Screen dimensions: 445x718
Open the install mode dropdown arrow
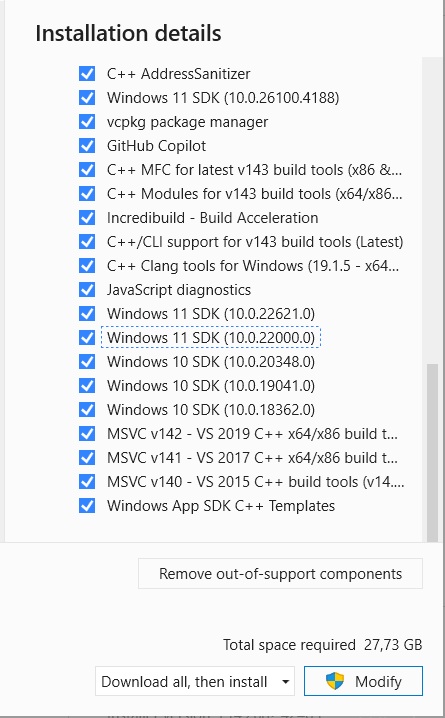pos(286,682)
